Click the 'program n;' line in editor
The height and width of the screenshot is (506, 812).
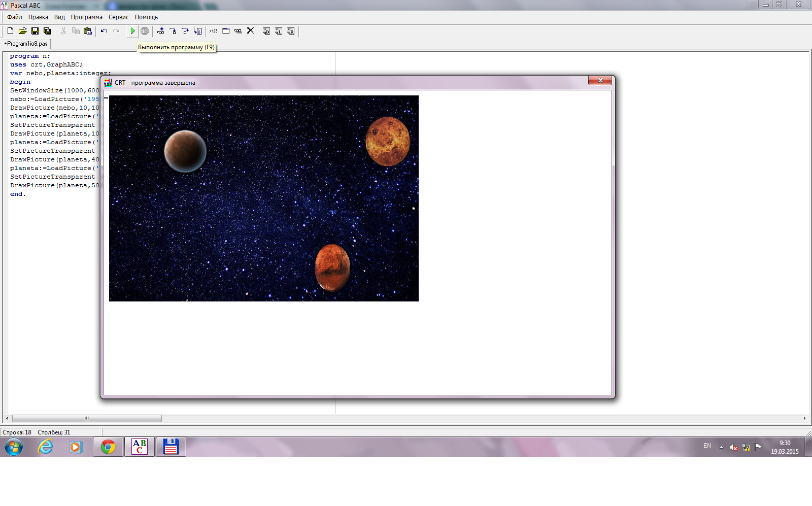click(30, 56)
